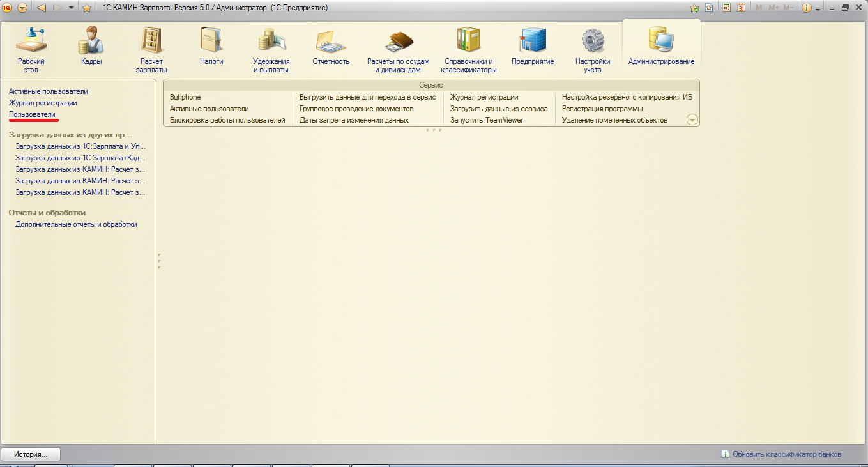Open navigation history dropdown arrow
The height and width of the screenshot is (467, 868).
point(72,8)
